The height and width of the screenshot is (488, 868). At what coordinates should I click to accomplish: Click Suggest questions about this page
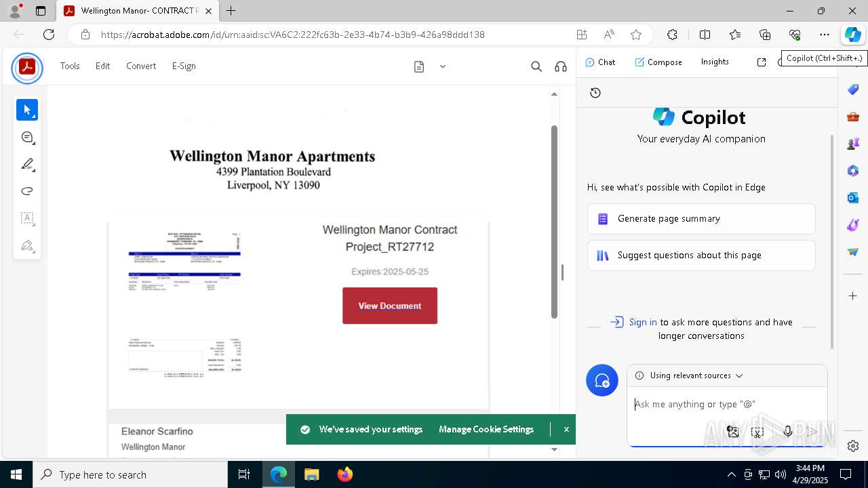701,256
